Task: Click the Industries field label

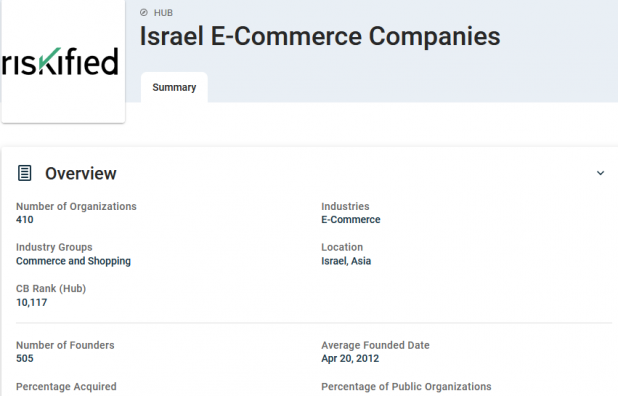Action: coord(345,206)
